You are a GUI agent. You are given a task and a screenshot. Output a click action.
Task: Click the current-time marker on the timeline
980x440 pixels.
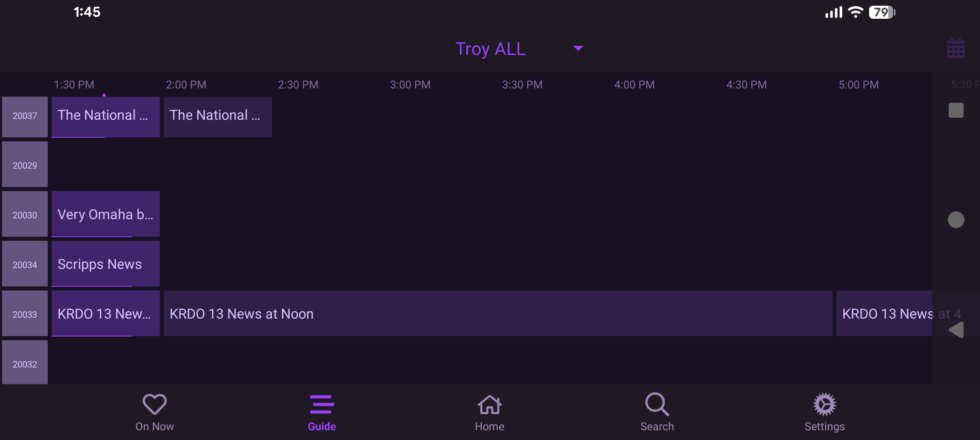click(104, 95)
